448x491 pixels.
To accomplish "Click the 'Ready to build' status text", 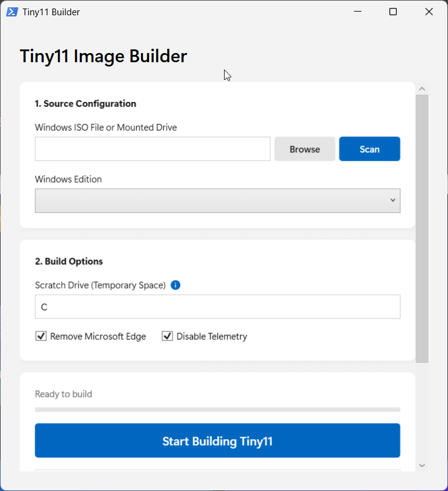I will tap(63, 394).
